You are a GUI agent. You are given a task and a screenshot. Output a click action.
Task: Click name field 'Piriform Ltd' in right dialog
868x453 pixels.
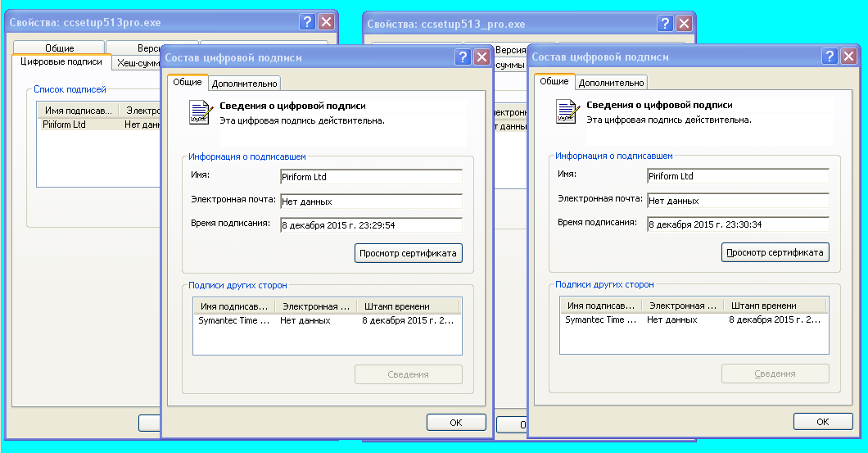coord(738,175)
